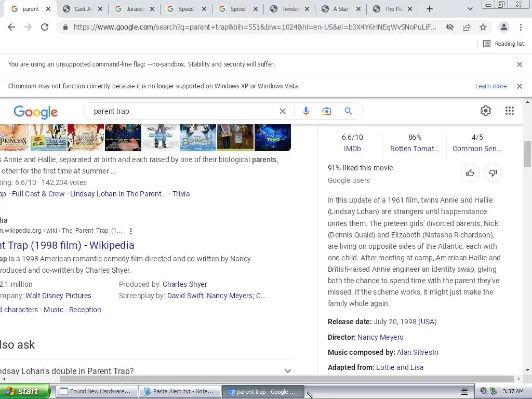Open the David Swift screenplay link
The width and height of the screenshot is (532, 399).
[185, 296]
